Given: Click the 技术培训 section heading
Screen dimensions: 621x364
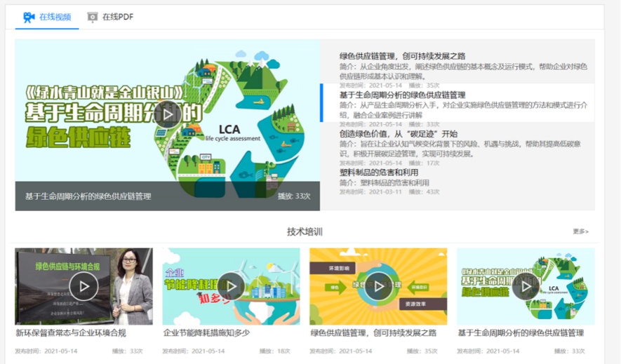Looking at the screenshot, I should (305, 231).
